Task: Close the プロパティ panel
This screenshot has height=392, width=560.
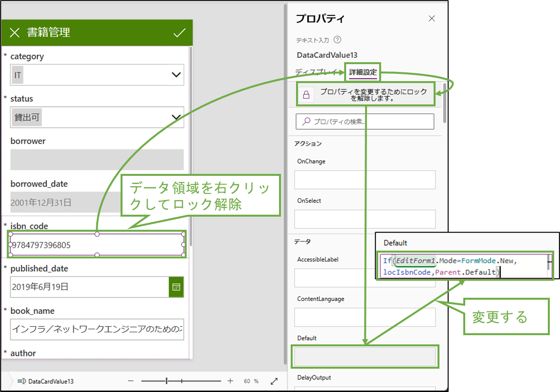Action: [432, 18]
